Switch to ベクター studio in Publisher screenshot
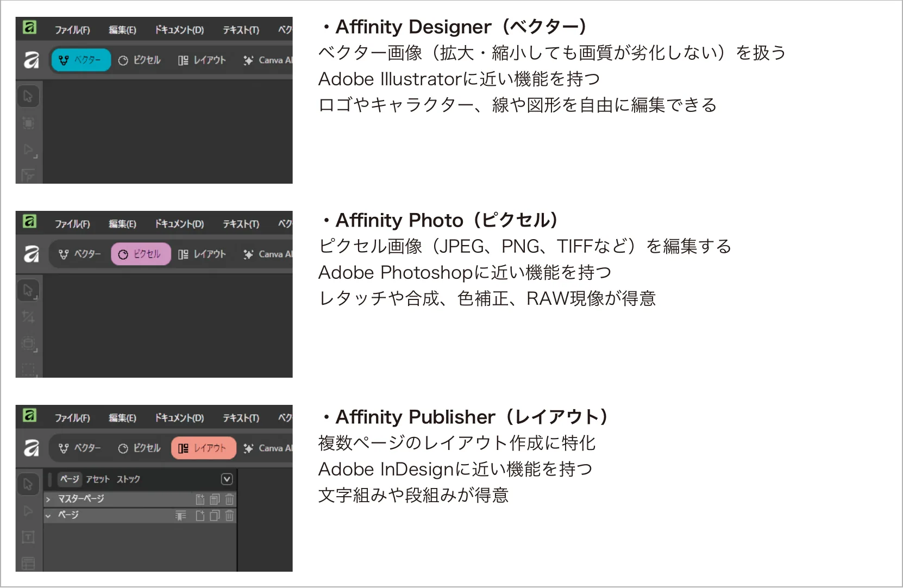This screenshot has height=588, width=903. [80, 448]
